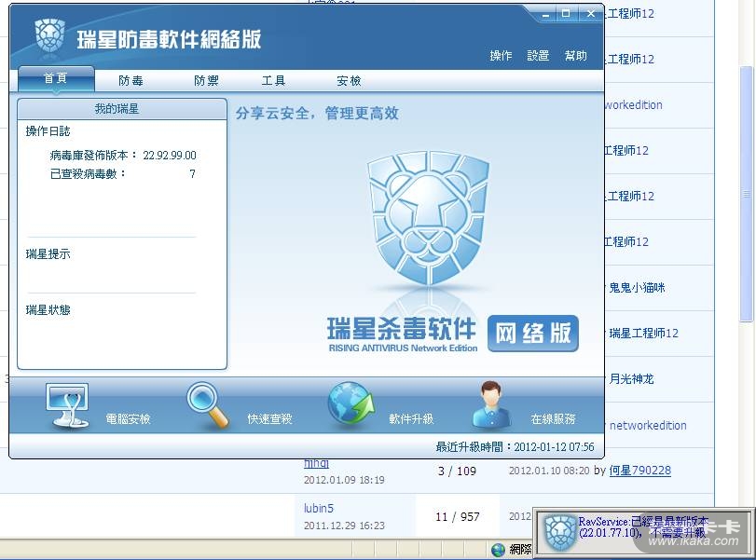The width and height of the screenshot is (756, 560).
Task: Click the RavService notification lion icon
Action: pos(559,532)
